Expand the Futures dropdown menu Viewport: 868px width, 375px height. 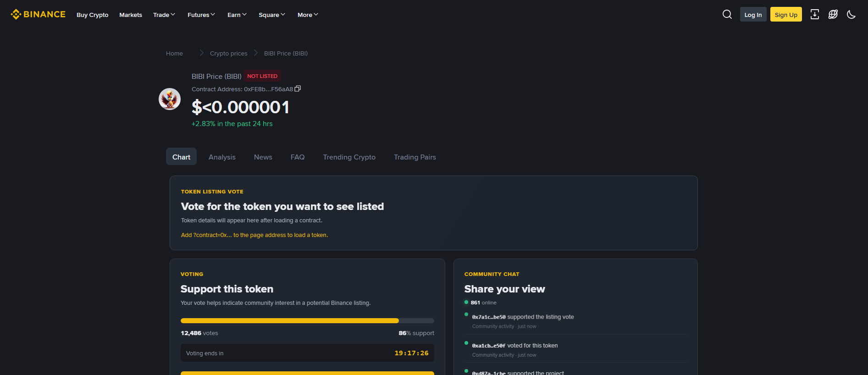point(201,15)
